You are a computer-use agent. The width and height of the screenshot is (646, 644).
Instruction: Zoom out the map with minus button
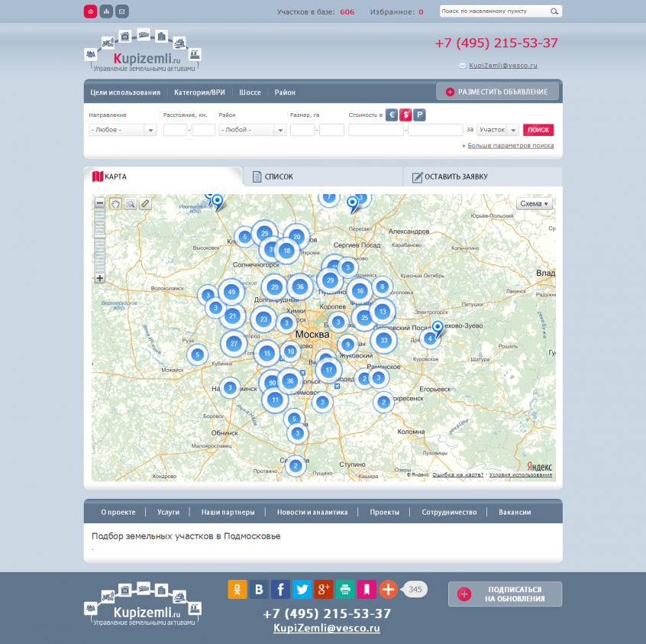[x=99, y=203]
